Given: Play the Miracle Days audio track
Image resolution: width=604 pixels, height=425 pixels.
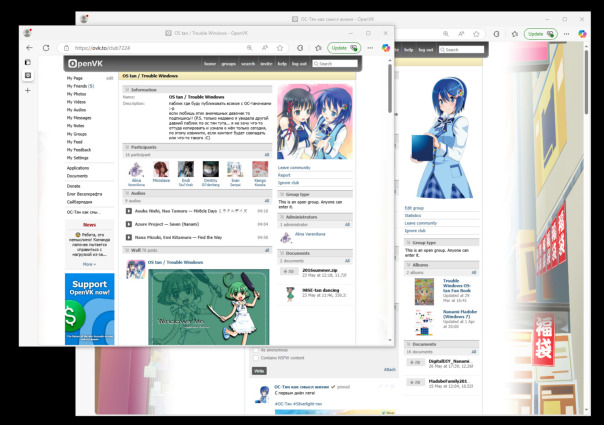Looking at the screenshot, I should [x=129, y=211].
